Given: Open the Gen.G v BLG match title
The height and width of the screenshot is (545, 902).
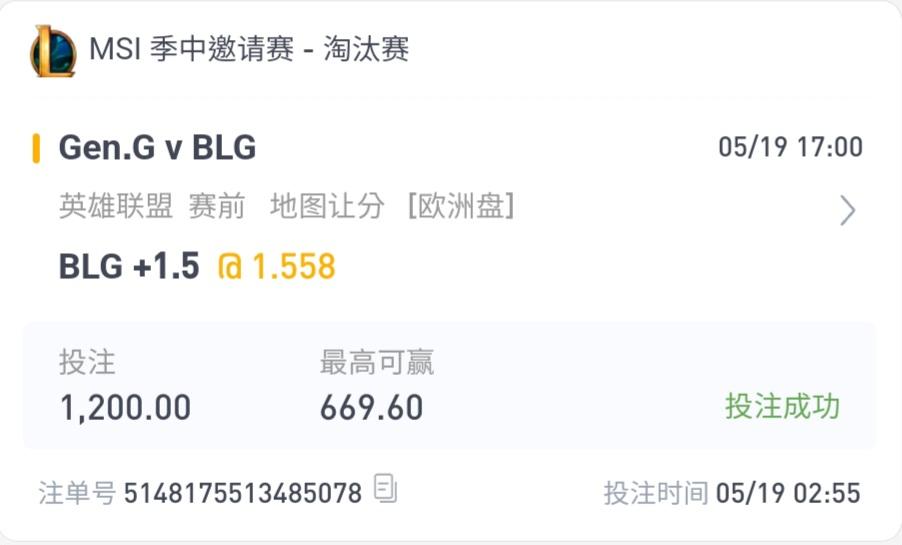Looking at the screenshot, I should pyautogui.click(x=157, y=147).
